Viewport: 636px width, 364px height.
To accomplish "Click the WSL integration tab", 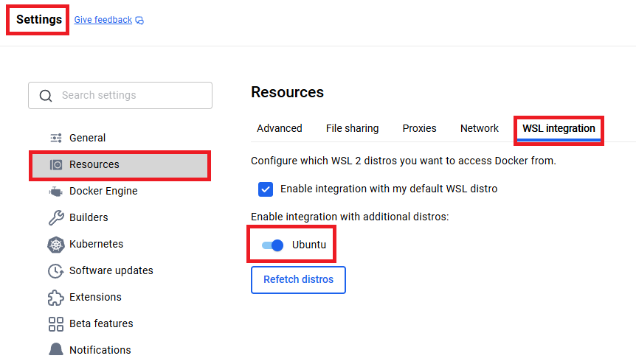I will 559,129.
